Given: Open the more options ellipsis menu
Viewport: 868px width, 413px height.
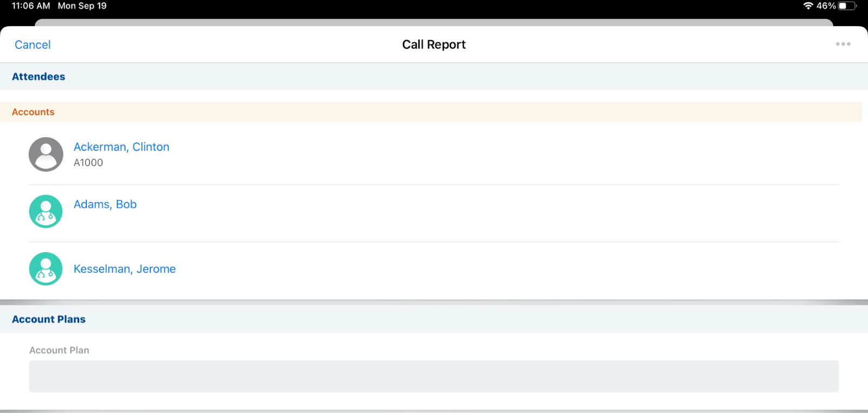Looking at the screenshot, I should 843,44.
